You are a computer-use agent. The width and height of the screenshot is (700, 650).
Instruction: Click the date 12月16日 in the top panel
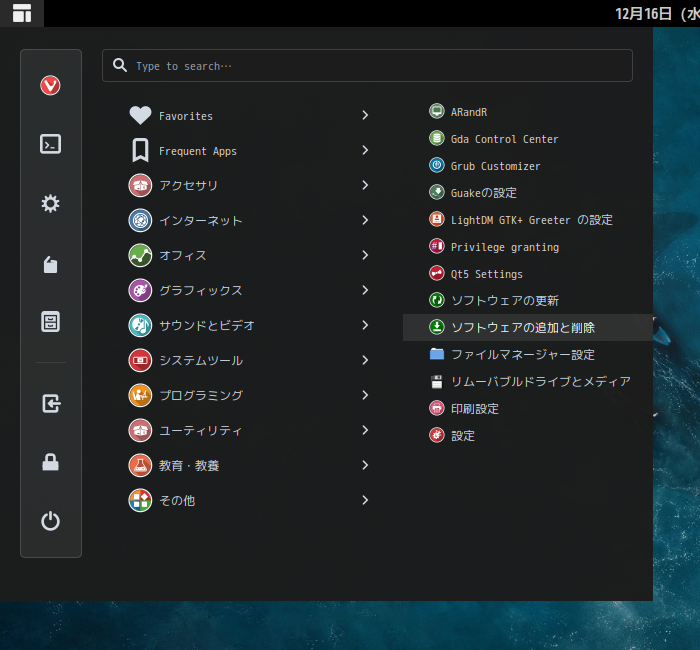click(x=643, y=14)
